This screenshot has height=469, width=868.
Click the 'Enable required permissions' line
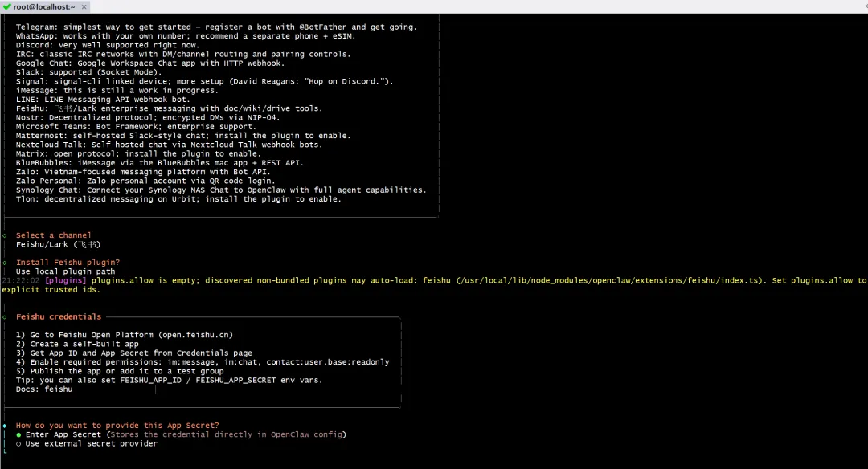203,362
